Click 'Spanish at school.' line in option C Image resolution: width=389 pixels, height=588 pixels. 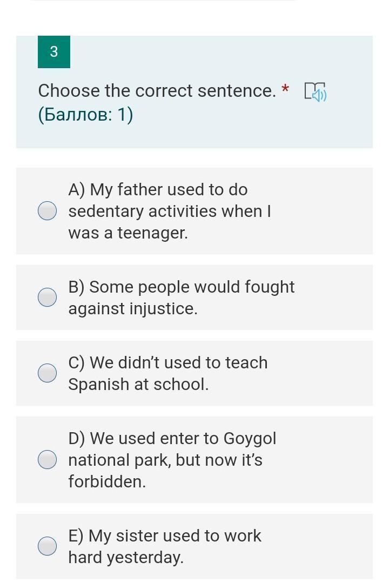[x=138, y=385]
